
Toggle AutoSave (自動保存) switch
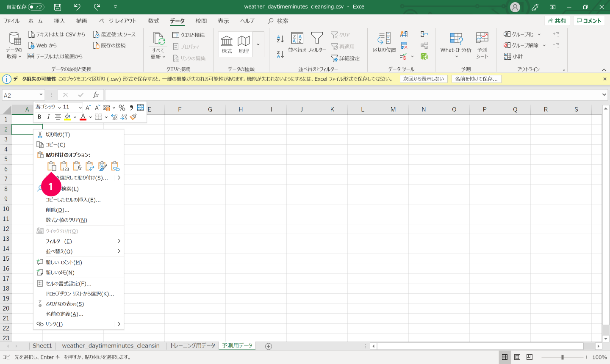pyautogui.click(x=36, y=7)
